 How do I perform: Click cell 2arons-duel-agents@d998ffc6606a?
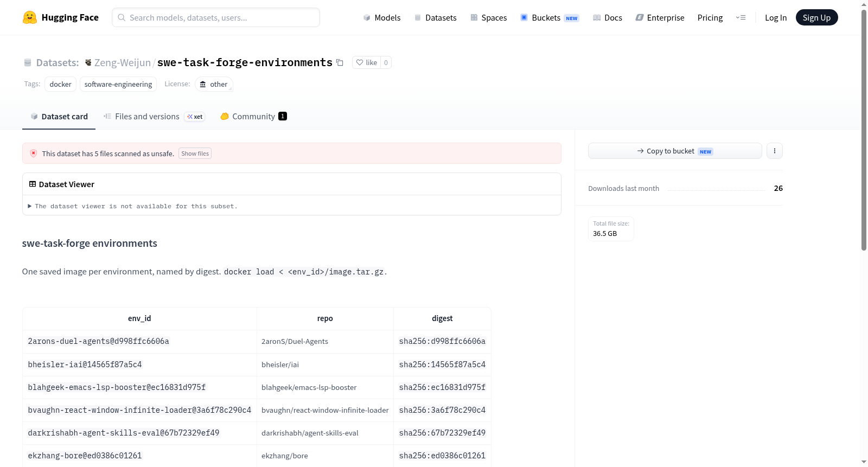click(99, 341)
